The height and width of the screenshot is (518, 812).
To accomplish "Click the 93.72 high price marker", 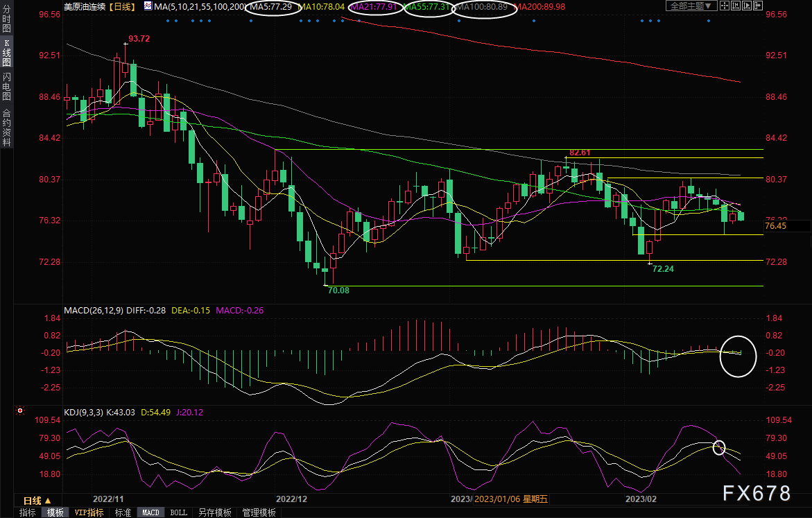I will pos(139,39).
